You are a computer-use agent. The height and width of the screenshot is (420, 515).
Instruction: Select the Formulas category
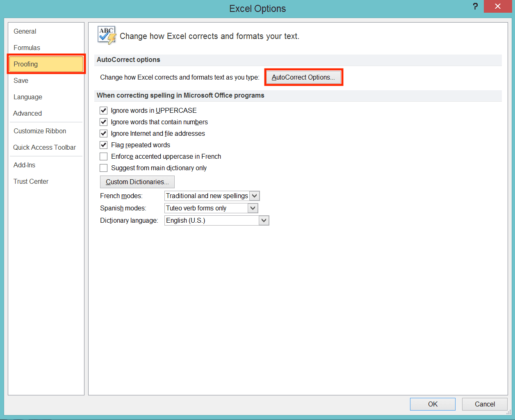coord(46,48)
